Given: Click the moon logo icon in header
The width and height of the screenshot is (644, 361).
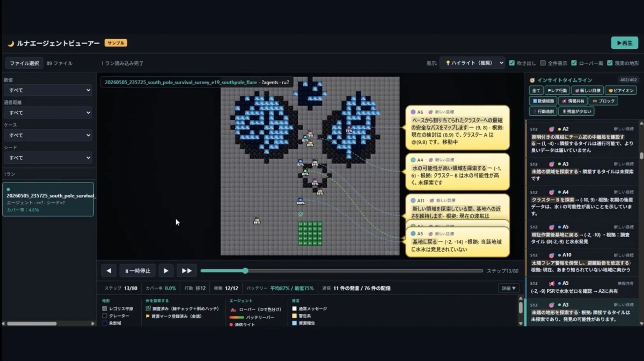Looking at the screenshot, I should pyautogui.click(x=11, y=43).
